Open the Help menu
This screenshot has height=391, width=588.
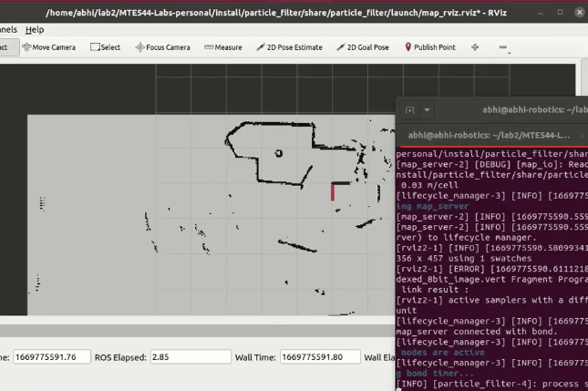[35, 29]
